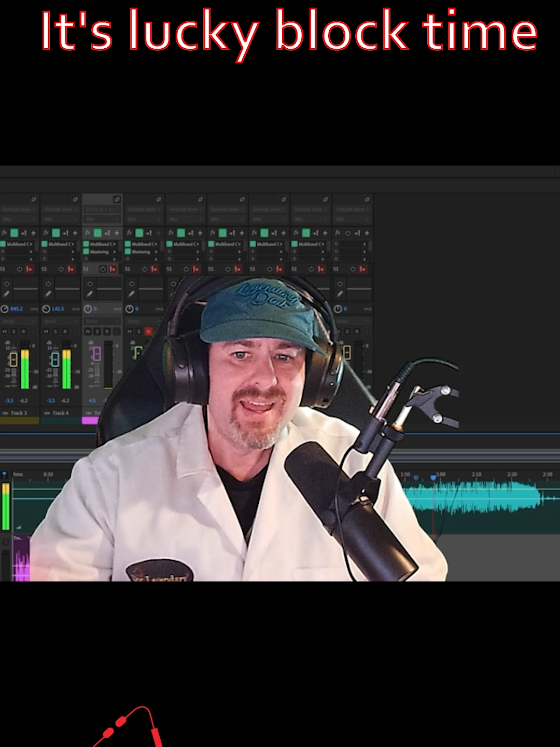Screen dimensions: 560x747
Task: Toggle green fx power button on Track 3
Action: pos(15,233)
